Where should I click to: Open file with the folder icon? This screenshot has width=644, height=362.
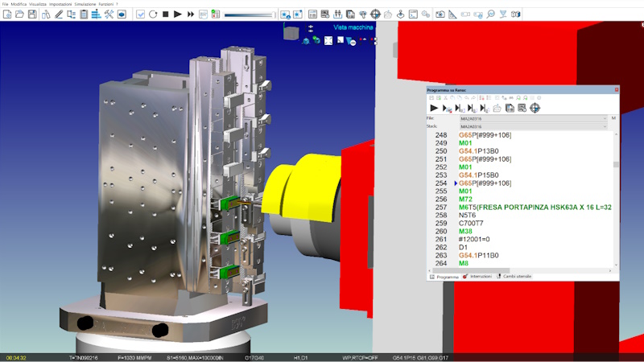[x=21, y=14]
